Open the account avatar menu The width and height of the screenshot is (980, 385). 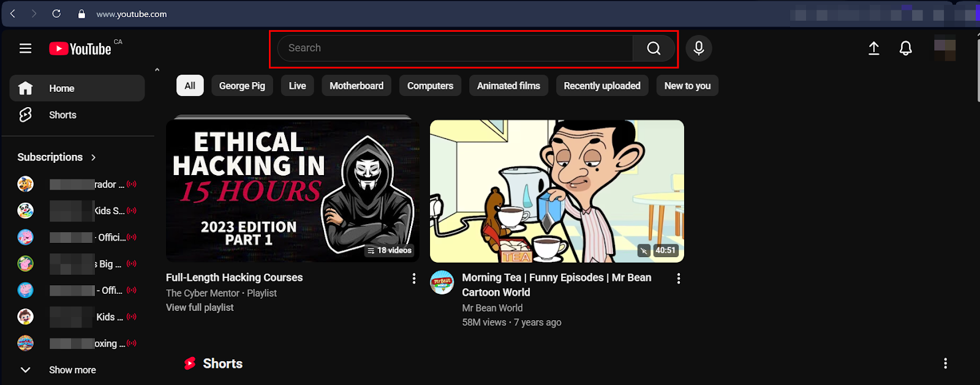[x=944, y=50]
